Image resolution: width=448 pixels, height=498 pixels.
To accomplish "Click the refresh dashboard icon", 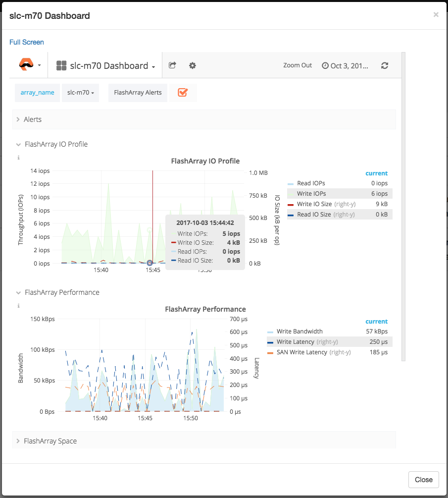I will pyautogui.click(x=385, y=65).
